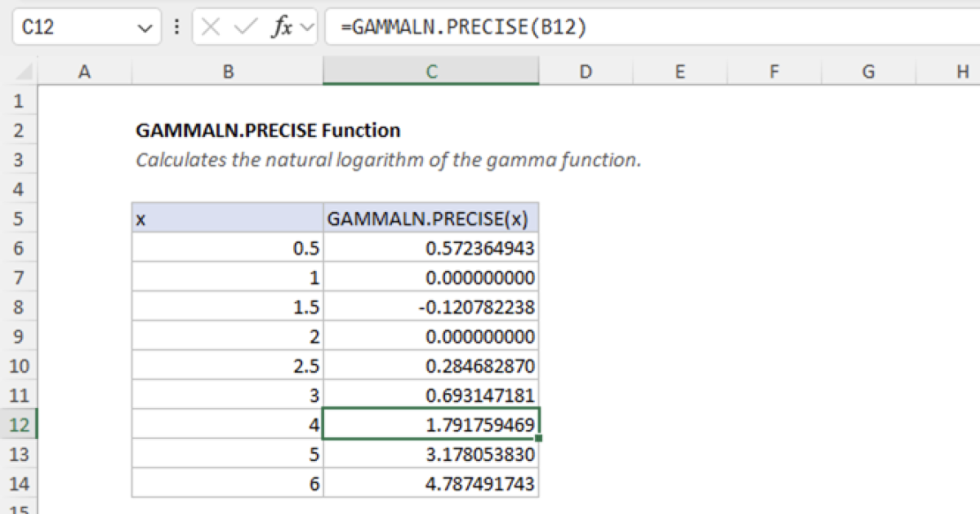Select column header B

pyautogui.click(x=227, y=72)
